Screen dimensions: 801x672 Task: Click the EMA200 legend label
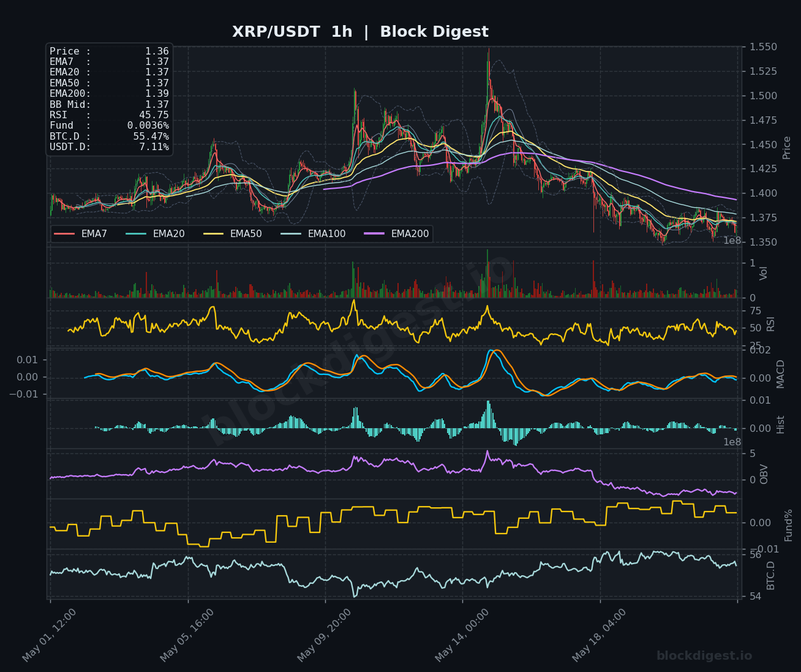tap(410, 234)
